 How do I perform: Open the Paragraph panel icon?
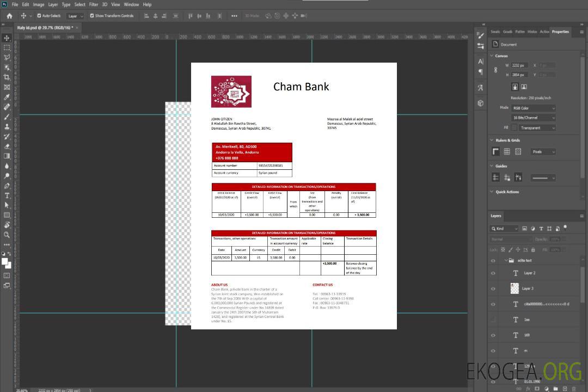(481, 72)
